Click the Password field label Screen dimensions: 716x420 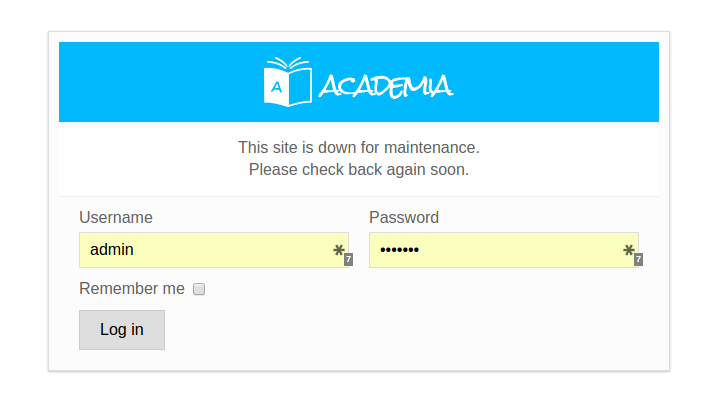click(404, 218)
